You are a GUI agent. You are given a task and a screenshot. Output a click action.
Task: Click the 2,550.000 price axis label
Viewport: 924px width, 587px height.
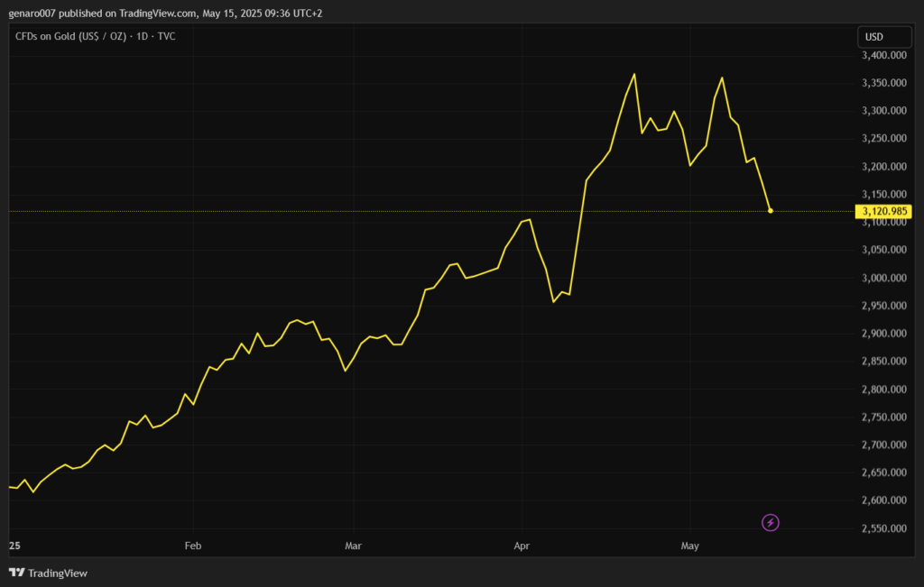884,528
